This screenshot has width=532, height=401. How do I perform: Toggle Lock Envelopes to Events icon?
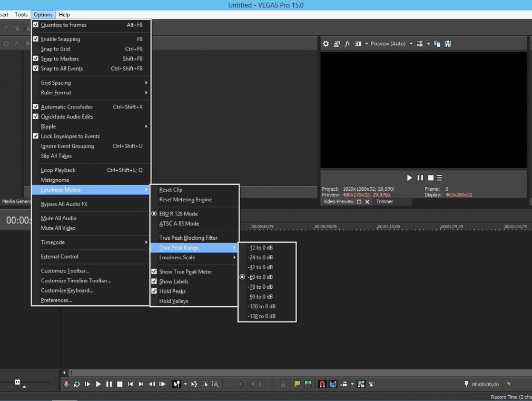click(x=361, y=384)
